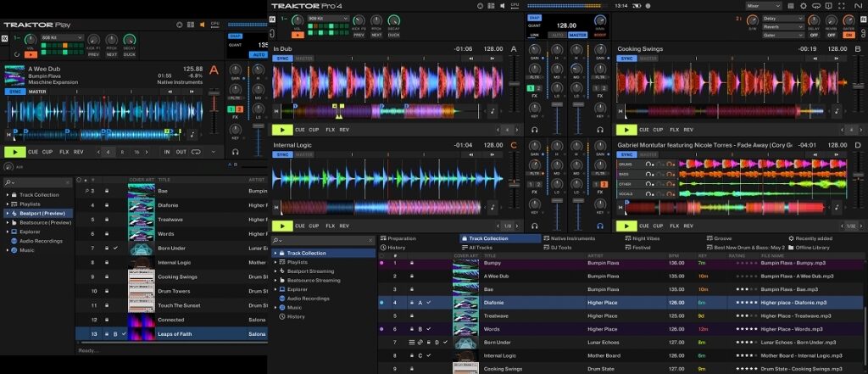Click the loop recorder icon in Pro header
Viewport: 868px width, 374px height.
click(817, 6)
